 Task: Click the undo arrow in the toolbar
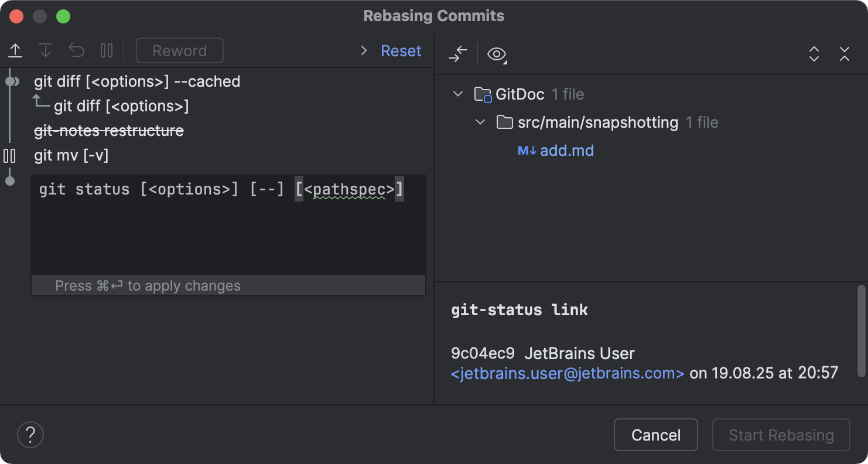[76, 50]
